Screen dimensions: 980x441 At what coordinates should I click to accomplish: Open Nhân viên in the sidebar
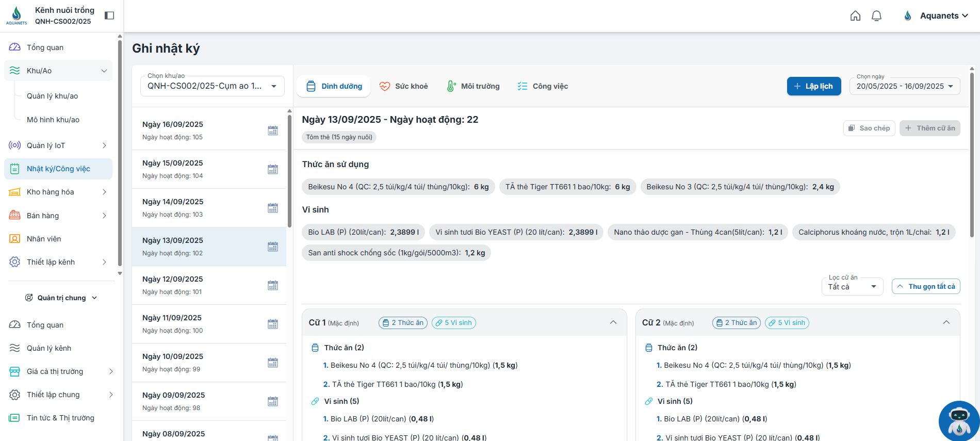(x=44, y=239)
